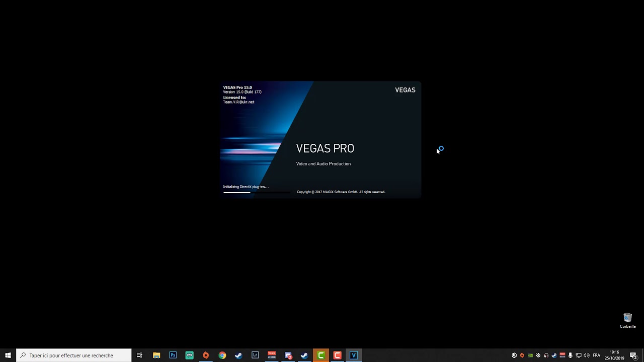Click 'Video and Audio Production' subtitle
Viewport: 644px width, 362px height.
(x=324, y=164)
